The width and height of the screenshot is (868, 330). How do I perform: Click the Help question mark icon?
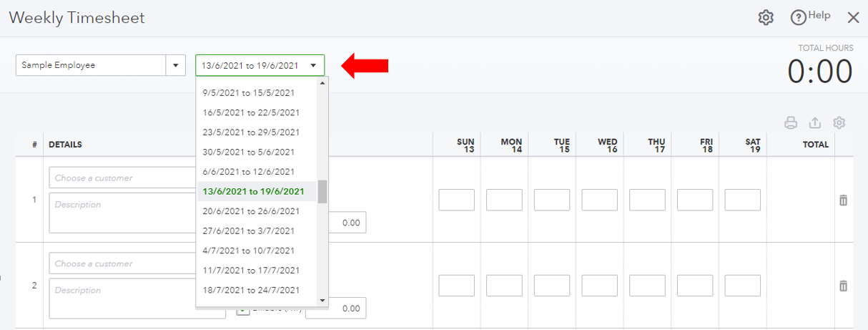pos(798,18)
